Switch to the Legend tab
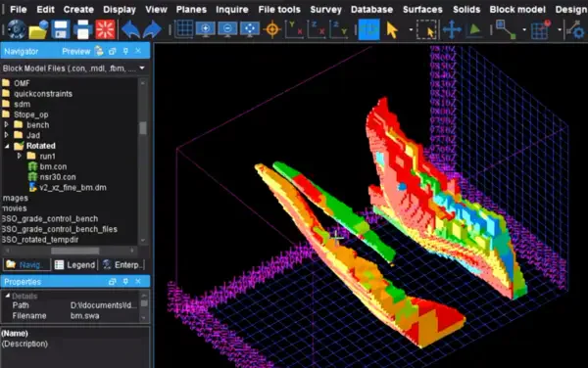588x368 pixels. tap(75, 265)
